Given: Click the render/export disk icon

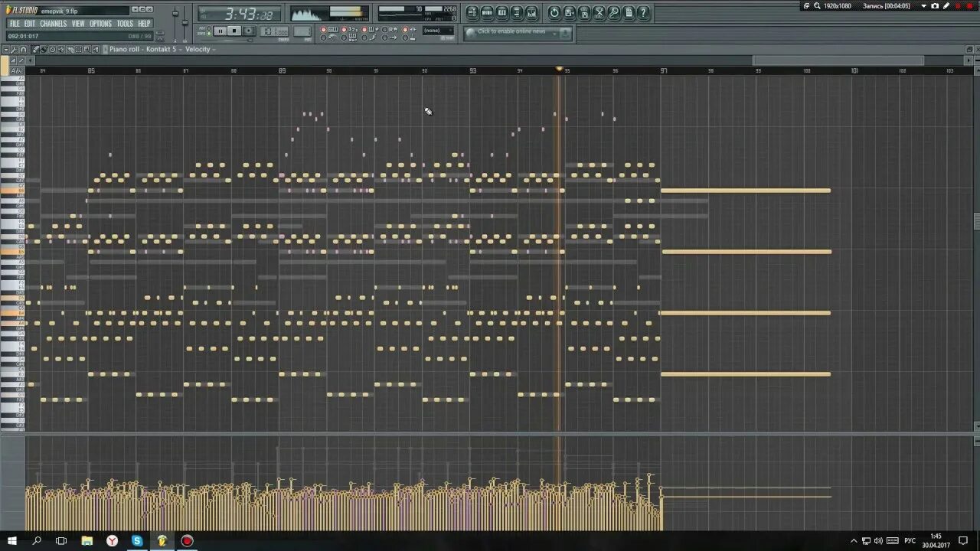Looking at the screenshot, I should 584,13.
